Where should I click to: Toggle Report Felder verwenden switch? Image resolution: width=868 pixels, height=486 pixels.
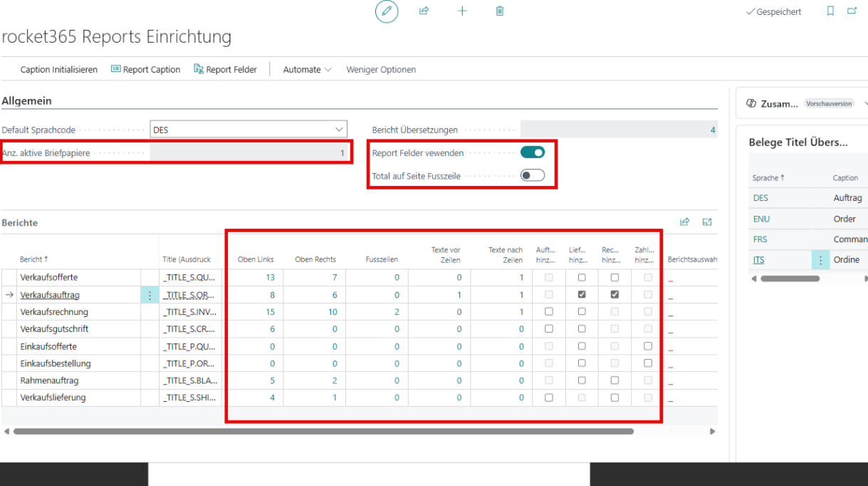click(x=533, y=152)
